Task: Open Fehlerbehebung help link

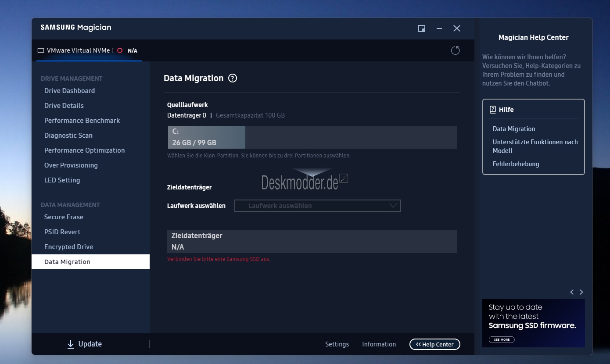Action: (516, 164)
